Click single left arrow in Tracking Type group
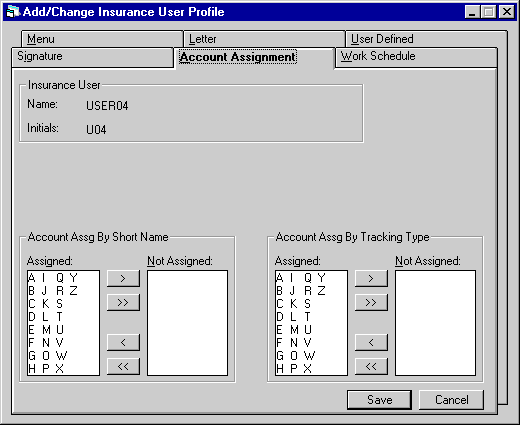This screenshot has width=520, height=425. (x=371, y=342)
